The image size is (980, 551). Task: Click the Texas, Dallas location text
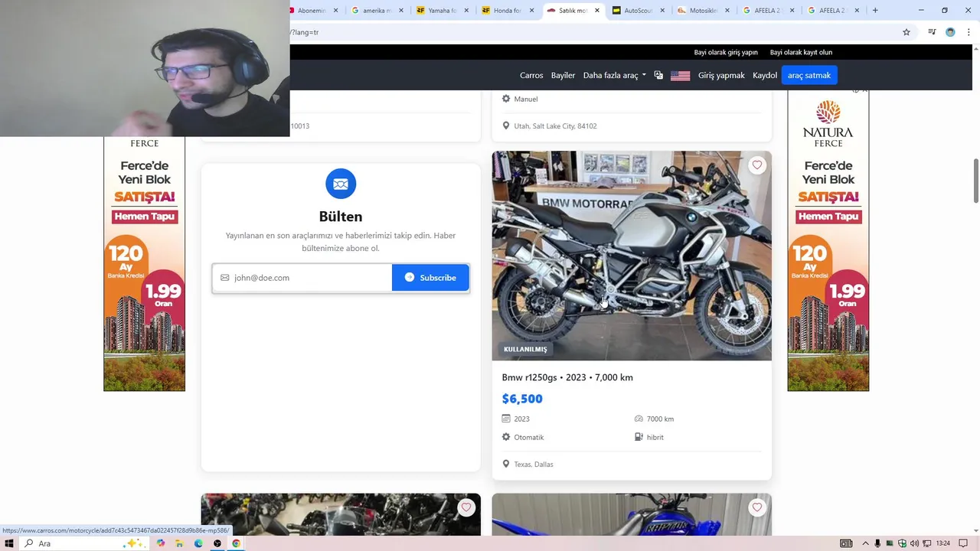tap(534, 465)
